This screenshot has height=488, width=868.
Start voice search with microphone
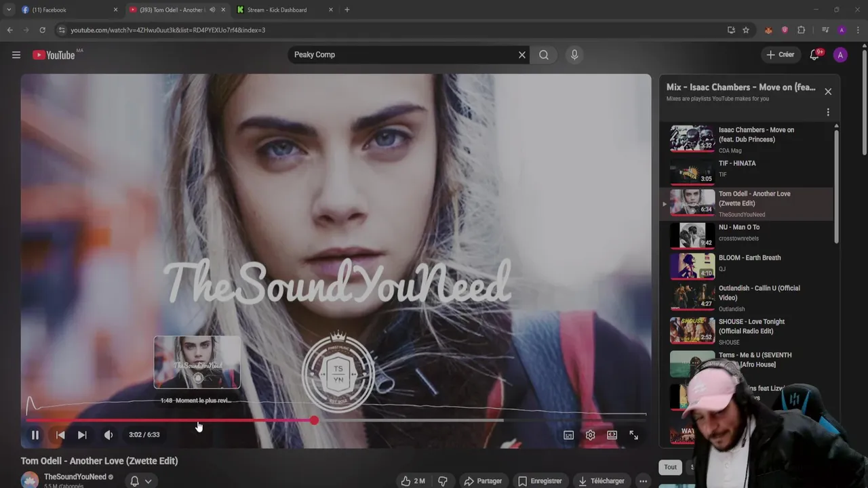pos(574,55)
